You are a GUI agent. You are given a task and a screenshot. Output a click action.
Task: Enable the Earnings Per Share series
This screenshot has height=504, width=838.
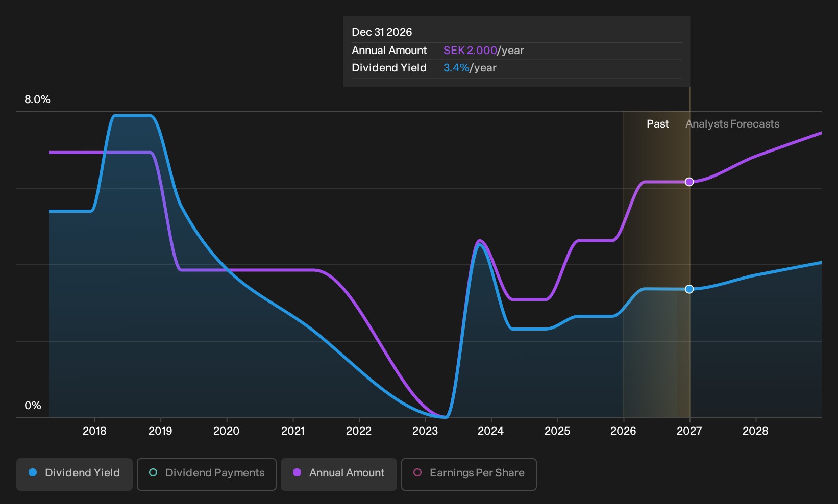point(469,474)
